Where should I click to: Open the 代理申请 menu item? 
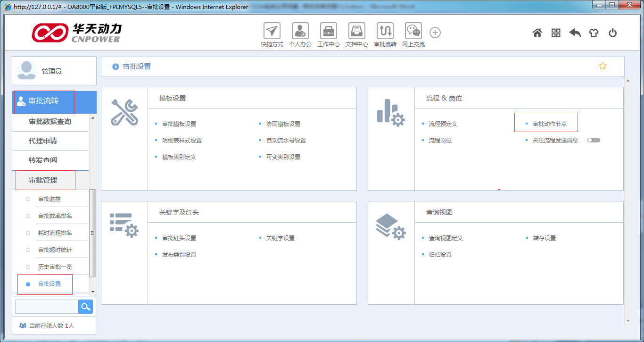tap(43, 141)
